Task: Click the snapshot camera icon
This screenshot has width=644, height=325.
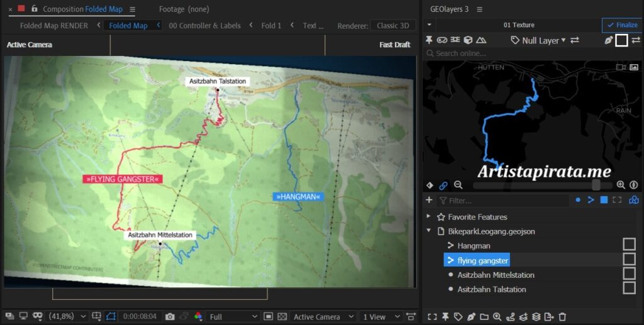Action: [x=170, y=316]
